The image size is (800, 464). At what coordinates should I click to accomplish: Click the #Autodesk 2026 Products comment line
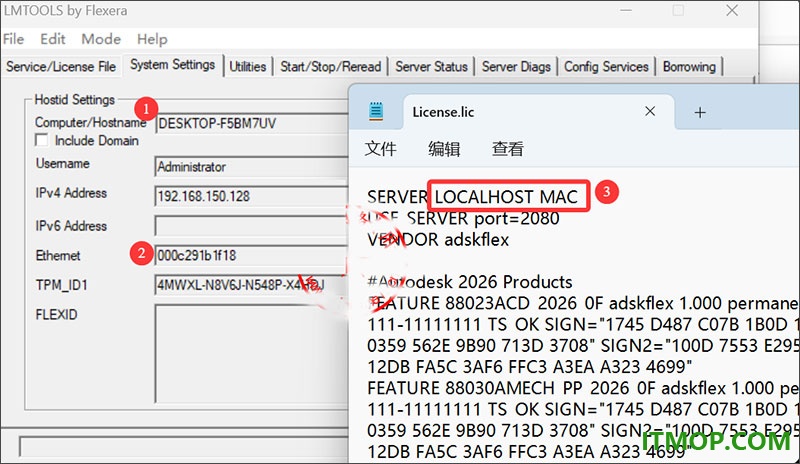(469, 282)
